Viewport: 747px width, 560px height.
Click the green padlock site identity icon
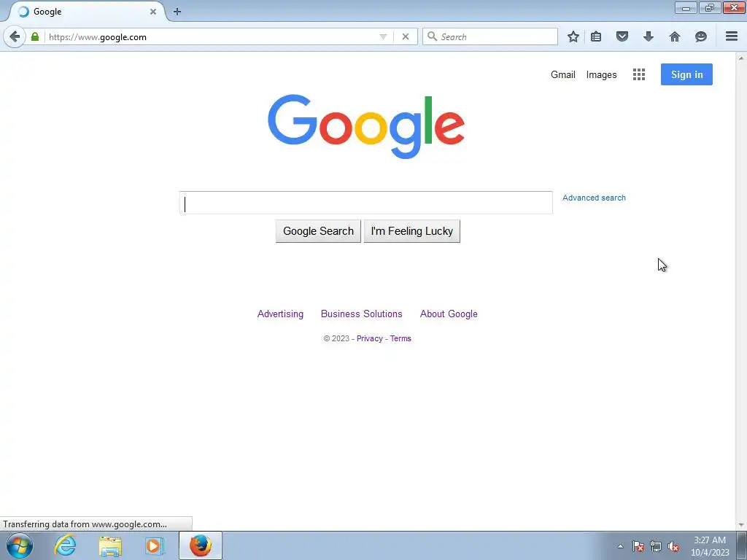pyautogui.click(x=35, y=36)
